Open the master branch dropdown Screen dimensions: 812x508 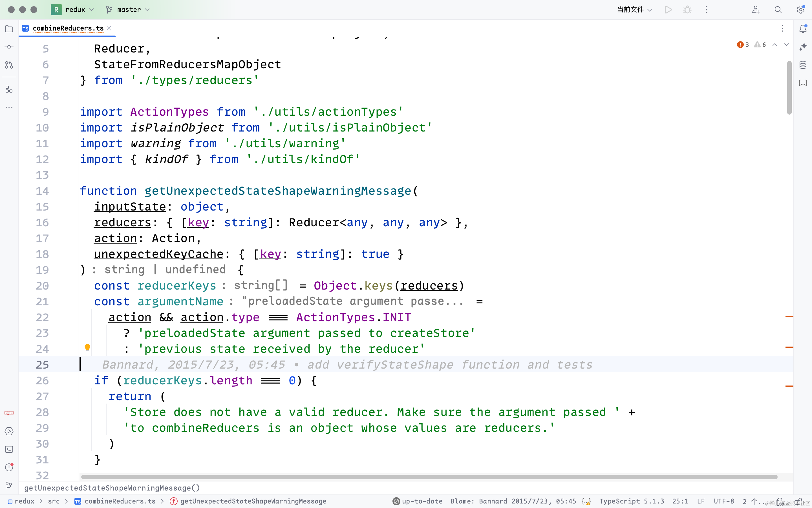[x=127, y=10]
